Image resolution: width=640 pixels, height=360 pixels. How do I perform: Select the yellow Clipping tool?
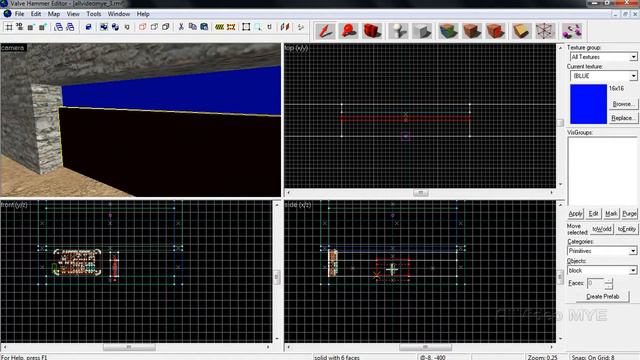tap(521, 31)
